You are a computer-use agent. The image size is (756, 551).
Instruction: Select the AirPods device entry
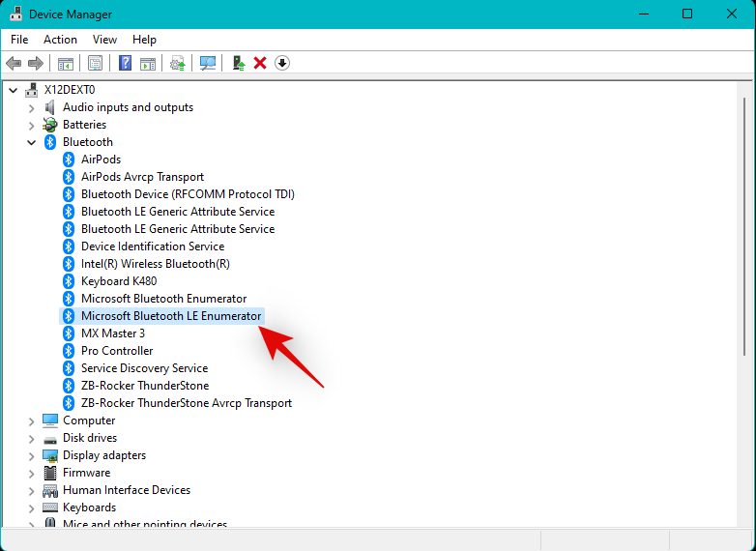[101, 159]
